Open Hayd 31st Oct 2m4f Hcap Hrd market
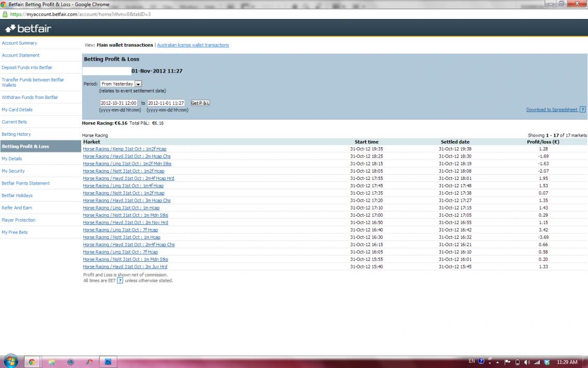Image resolution: width=588 pixels, height=368 pixels. (x=128, y=178)
